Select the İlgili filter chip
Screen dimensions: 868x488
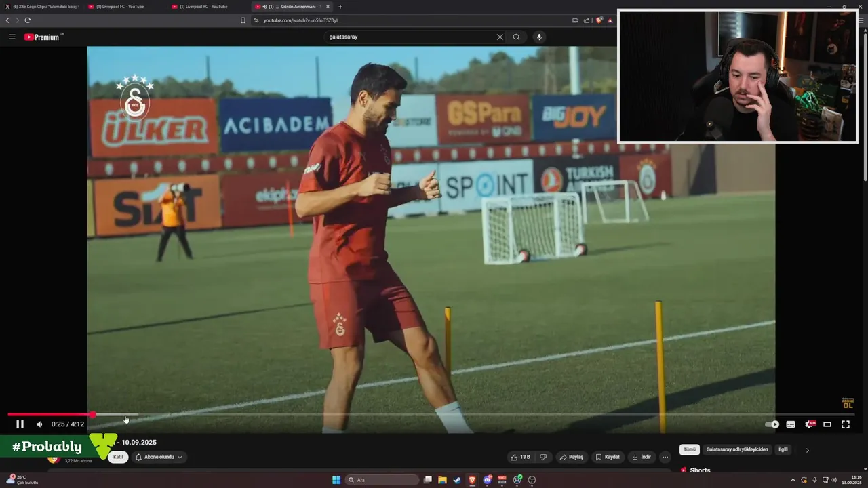pos(783,449)
